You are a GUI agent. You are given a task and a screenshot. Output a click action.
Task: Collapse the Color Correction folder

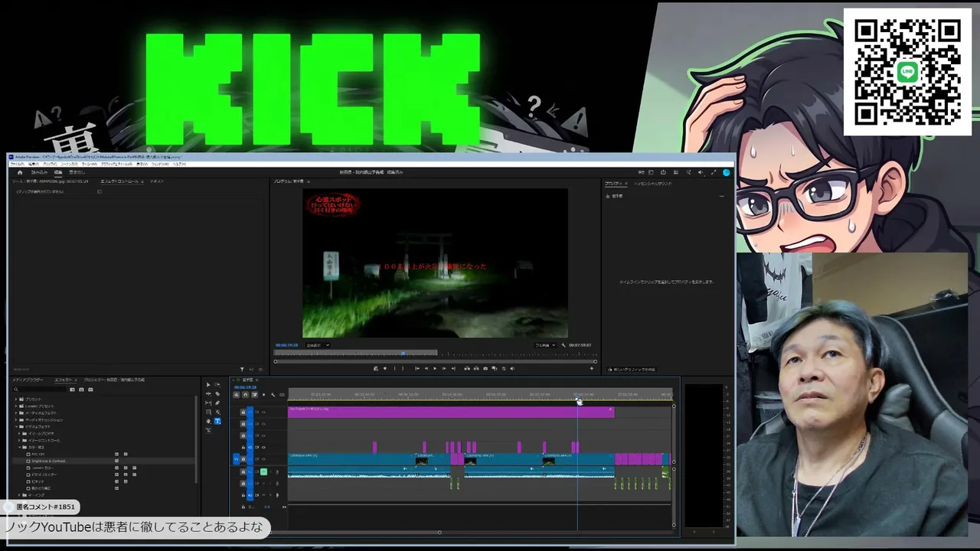[x=20, y=448]
